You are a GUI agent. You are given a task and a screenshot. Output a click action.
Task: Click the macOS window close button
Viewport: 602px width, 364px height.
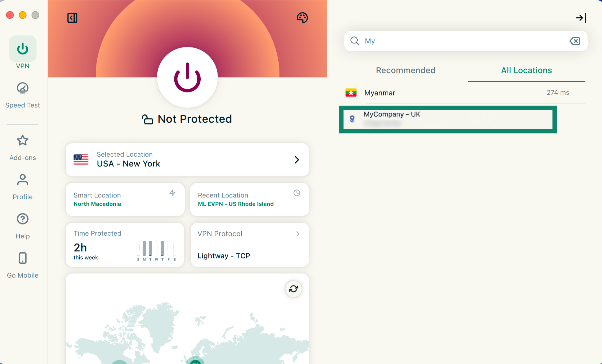tap(10, 15)
